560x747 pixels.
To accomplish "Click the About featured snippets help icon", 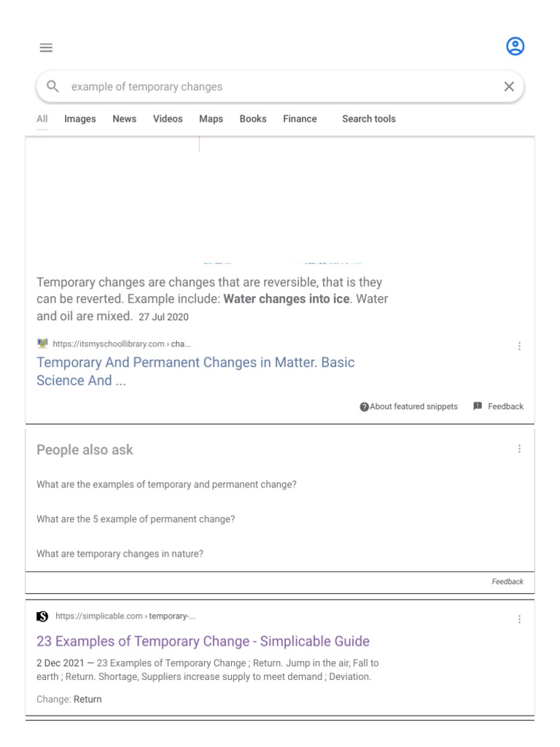I will tap(365, 407).
